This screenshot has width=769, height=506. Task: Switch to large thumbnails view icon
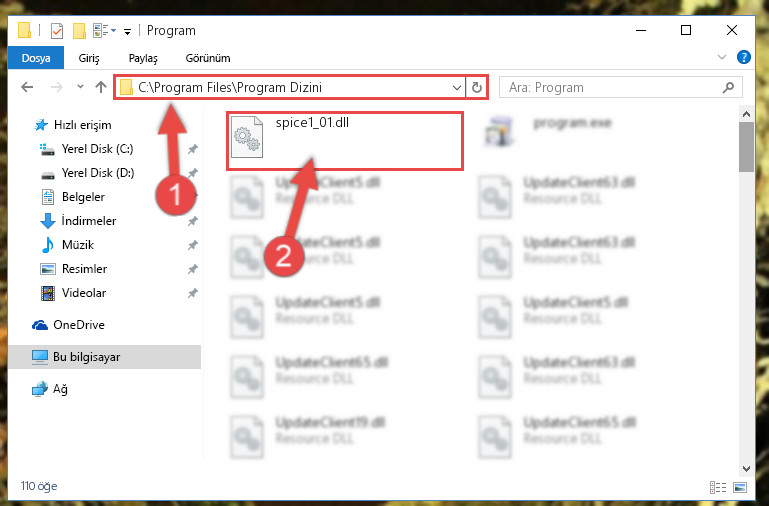click(x=740, y=487)
